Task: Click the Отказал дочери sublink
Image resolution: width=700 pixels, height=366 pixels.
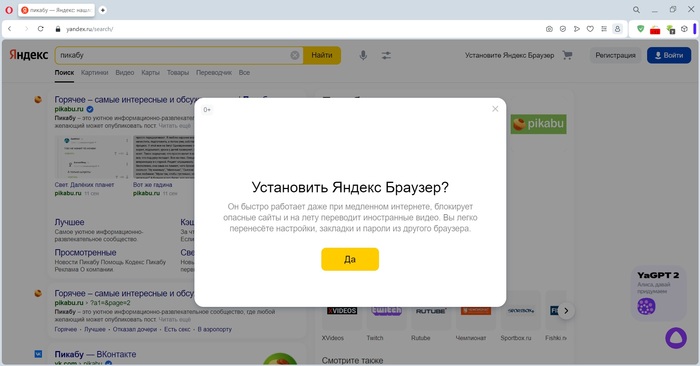Action: point(135,329)
